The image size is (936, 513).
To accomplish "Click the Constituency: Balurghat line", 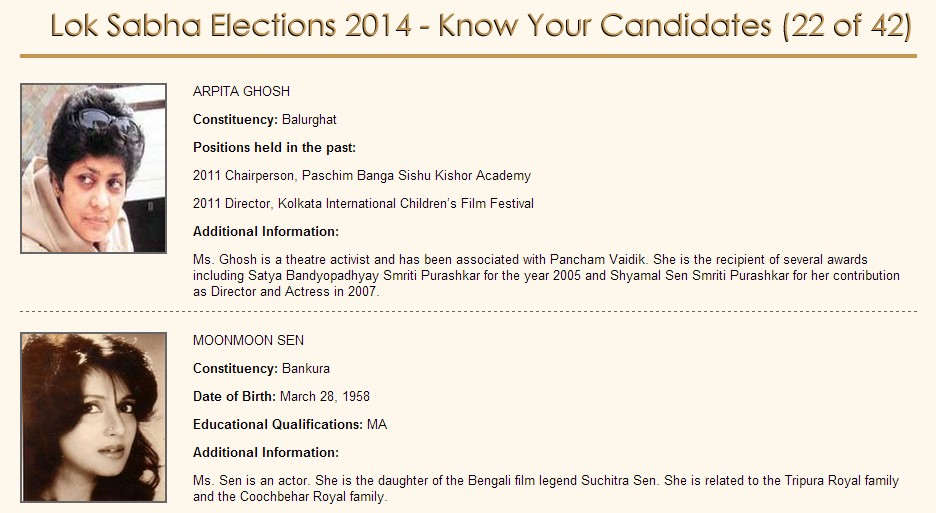I will (x=264, y=120).
